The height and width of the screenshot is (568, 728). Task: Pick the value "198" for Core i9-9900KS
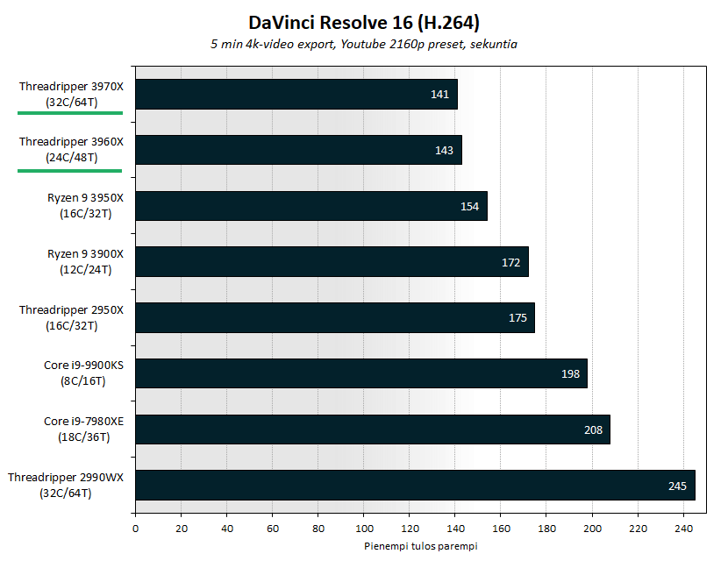point(570,374)
